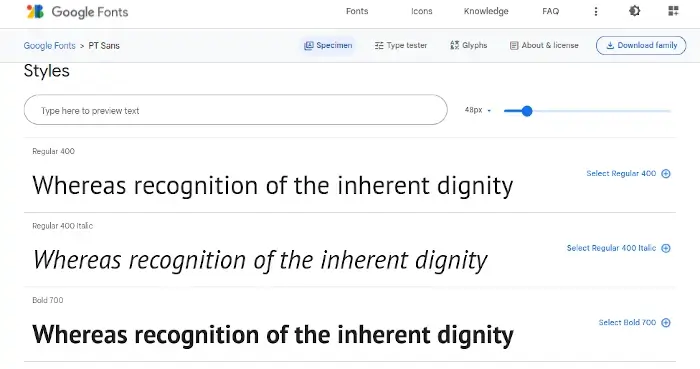Image resolution: width=700 pixels, height=369 pixels.
Task: Click the Google Fonts logo icon
Action: click(x=35, y=12)
